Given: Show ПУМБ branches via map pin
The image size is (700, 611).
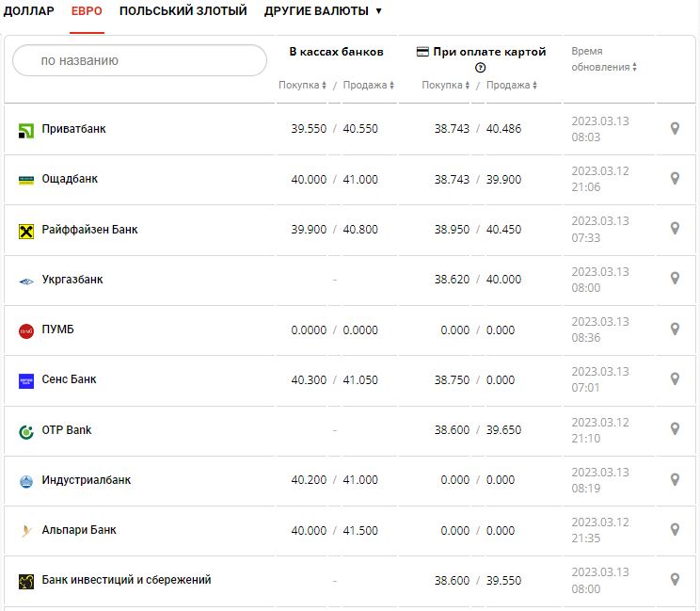Looking at the screenshot, I should point(675,330).
